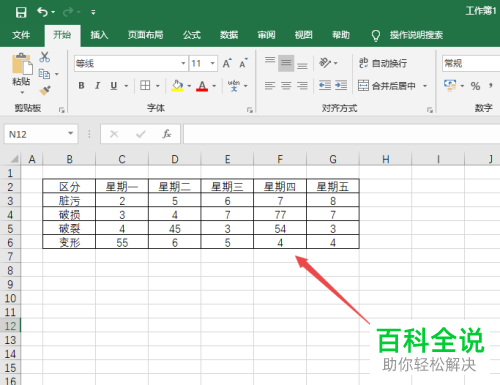Screen dimensions: 500x385
Task: Open underline style dropdown arrow
Action: tap(126, 86)
